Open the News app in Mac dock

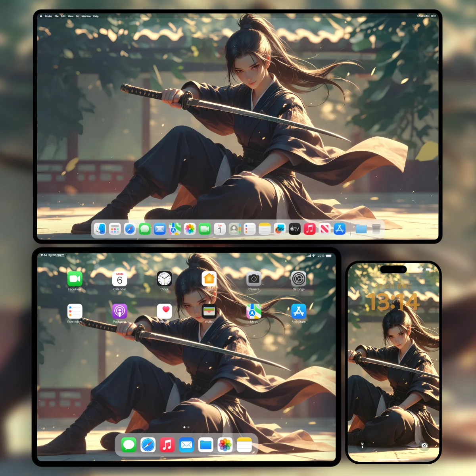(x=324, y=229)
